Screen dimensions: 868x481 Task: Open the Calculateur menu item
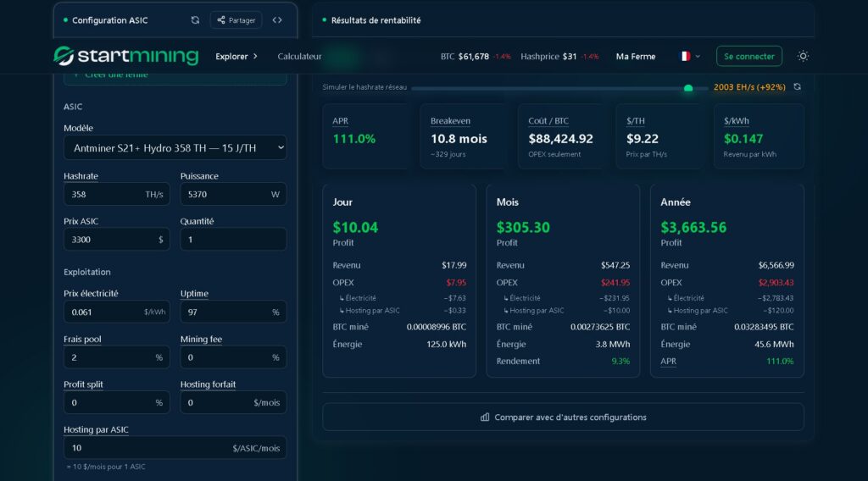click(x=299, y=57)
